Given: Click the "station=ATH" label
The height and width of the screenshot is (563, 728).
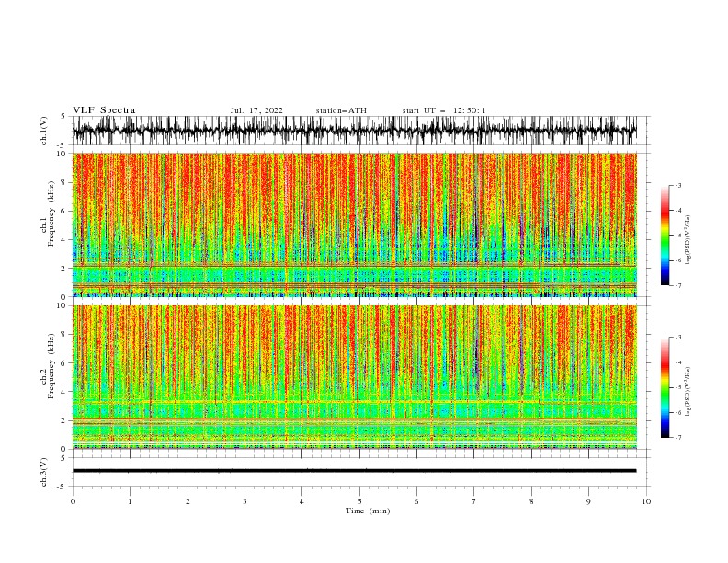Looking at the screenshot, I should (341, 110).
